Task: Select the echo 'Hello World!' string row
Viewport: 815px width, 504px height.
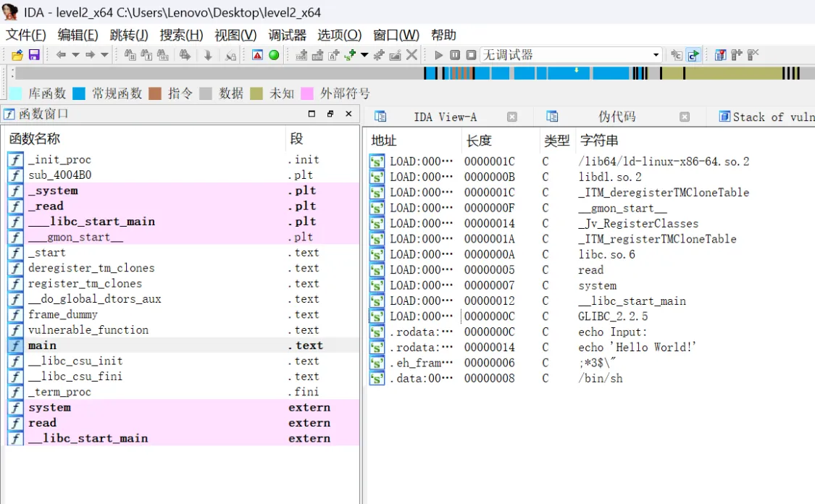Action: [x=591, y=348]
